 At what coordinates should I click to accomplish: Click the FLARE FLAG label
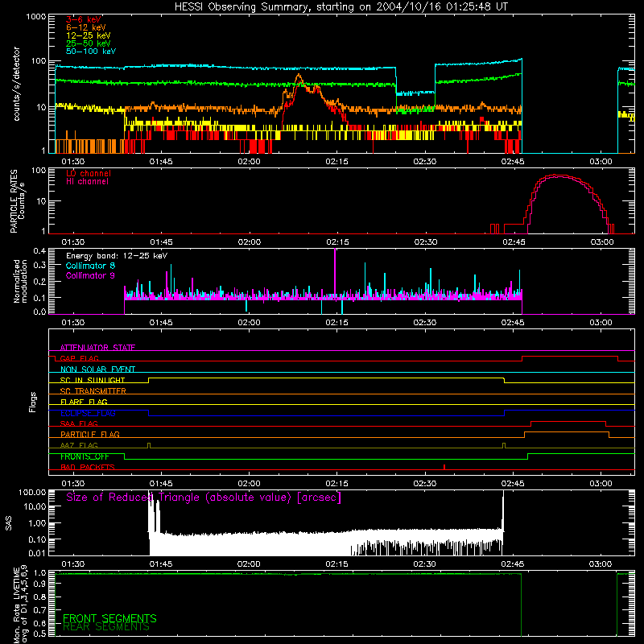click(x=84, y=402)
